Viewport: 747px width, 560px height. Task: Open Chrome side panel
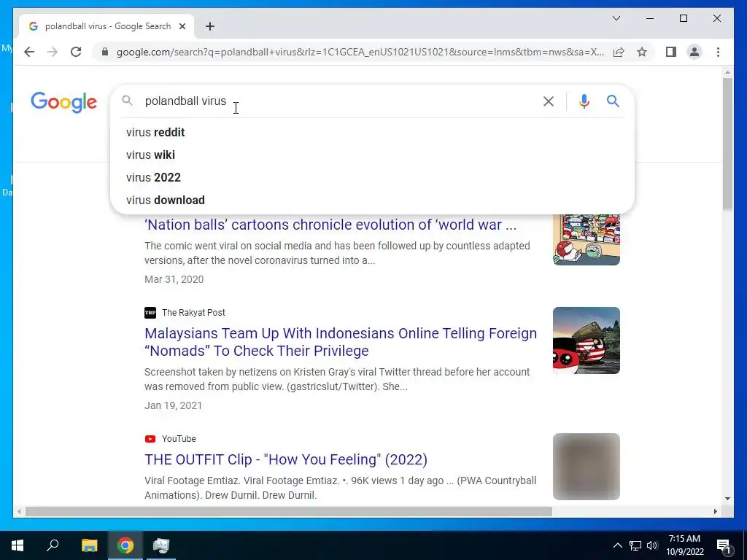pos(671,52)
